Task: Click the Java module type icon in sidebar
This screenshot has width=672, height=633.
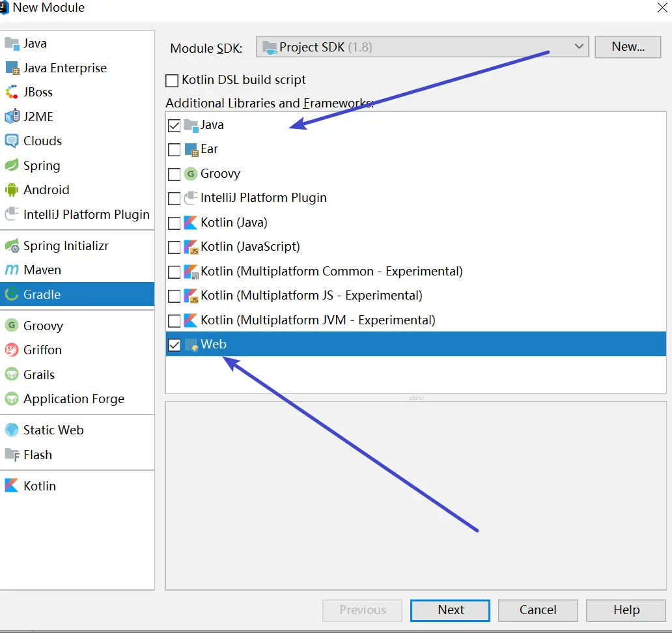Action: (x=12, y=44)
